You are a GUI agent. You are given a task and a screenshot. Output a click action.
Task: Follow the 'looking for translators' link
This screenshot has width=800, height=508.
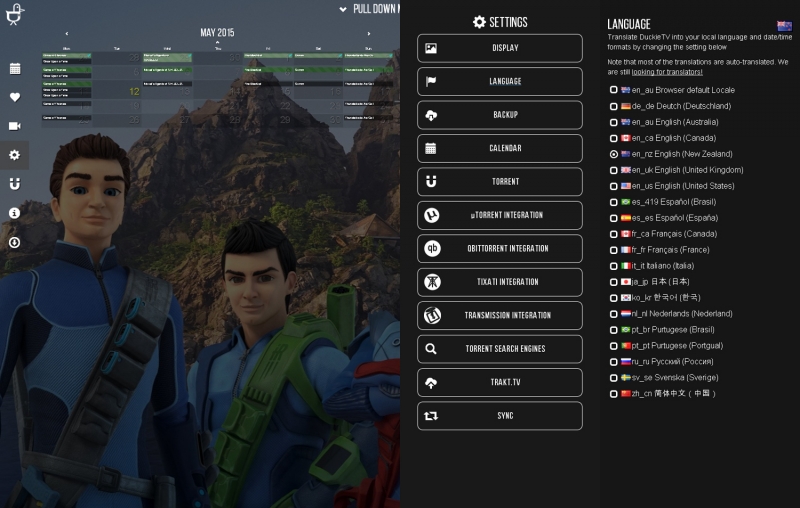click(667, 72)
